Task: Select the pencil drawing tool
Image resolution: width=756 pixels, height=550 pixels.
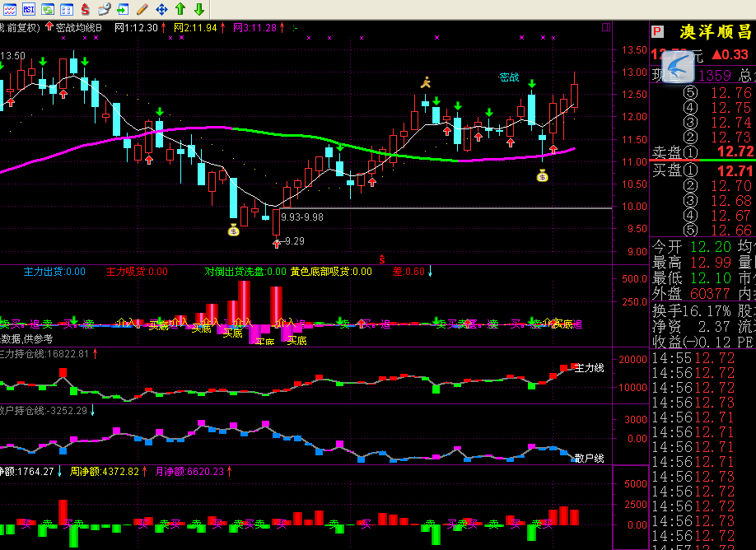Action: (x=142, y=9)
